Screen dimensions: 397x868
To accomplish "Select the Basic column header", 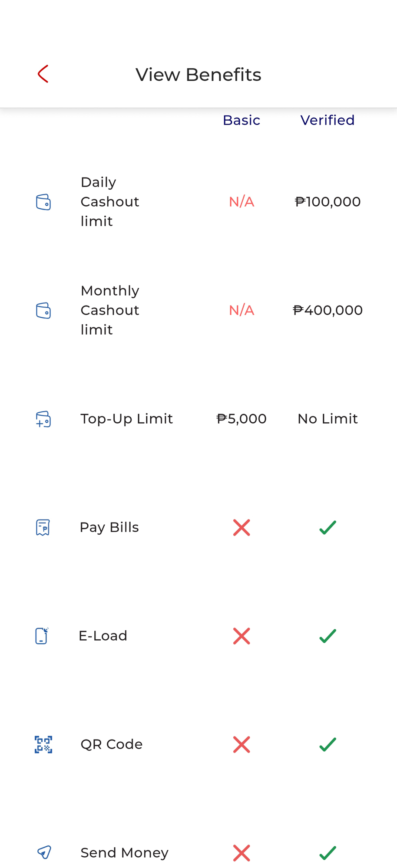I will click(x=242, y=120).
